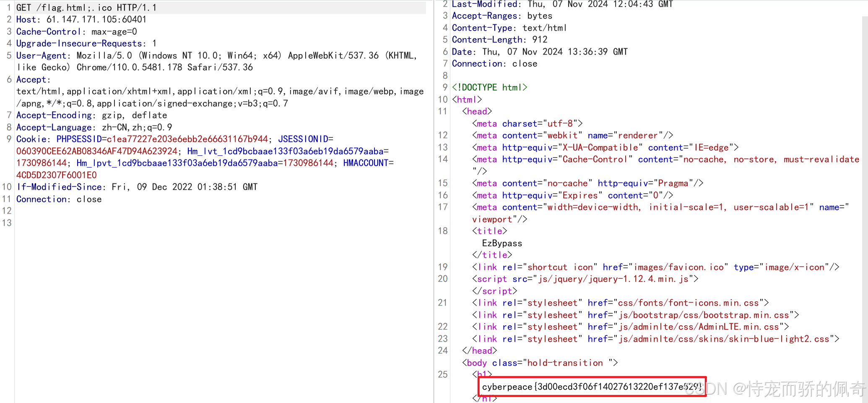Image resolution: width=868 pixels, height=403 pixels.
Task: Select the Content-Length: 912 response header
Action: click(x=500, y=39)
